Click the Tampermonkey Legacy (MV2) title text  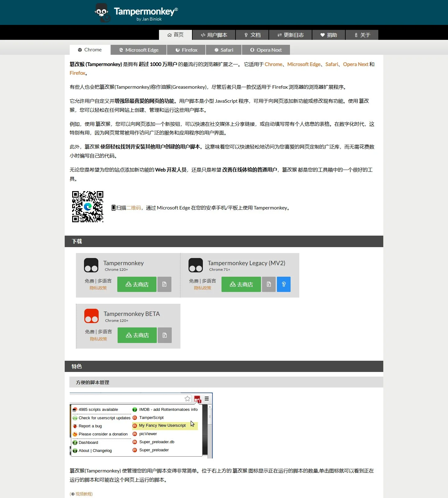click(246, 263)
